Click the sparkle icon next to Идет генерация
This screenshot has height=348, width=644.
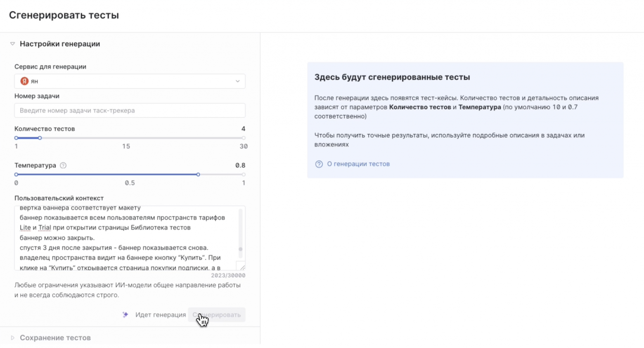(x=125, y=315)
